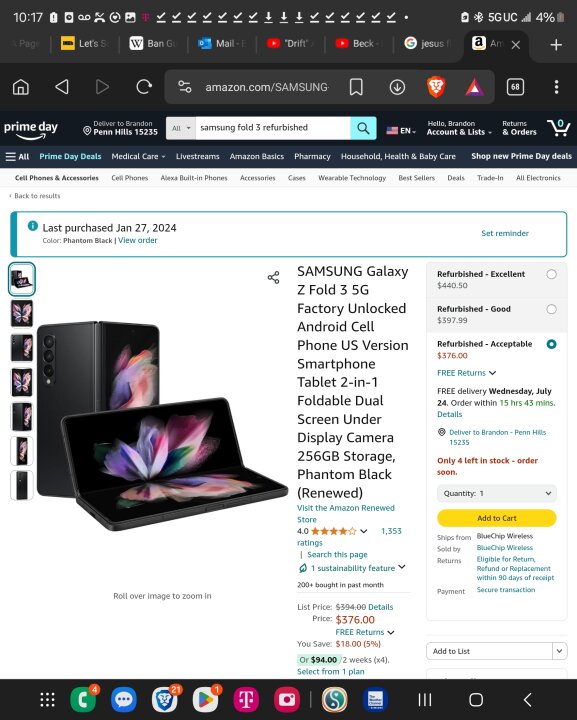577x720 pixels.
Task: Tap the product share icon
Action: (x=274, y=277)
